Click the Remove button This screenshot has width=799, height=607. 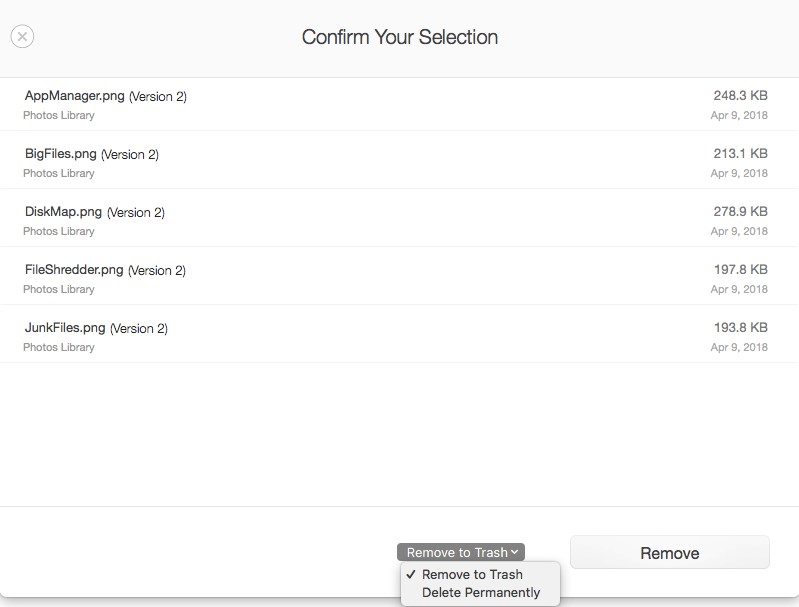[669, 553]
